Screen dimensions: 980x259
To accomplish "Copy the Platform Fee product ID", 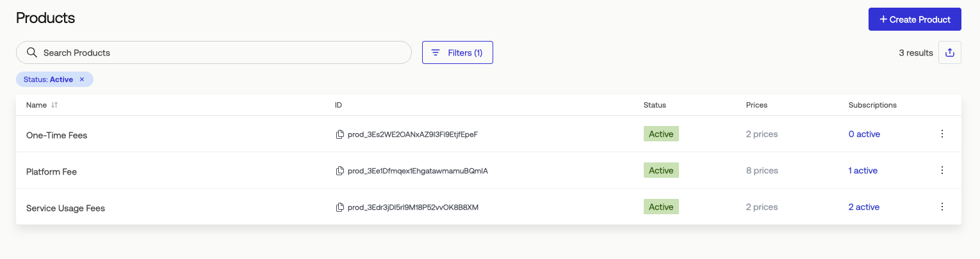I will (x=340, y=171).
